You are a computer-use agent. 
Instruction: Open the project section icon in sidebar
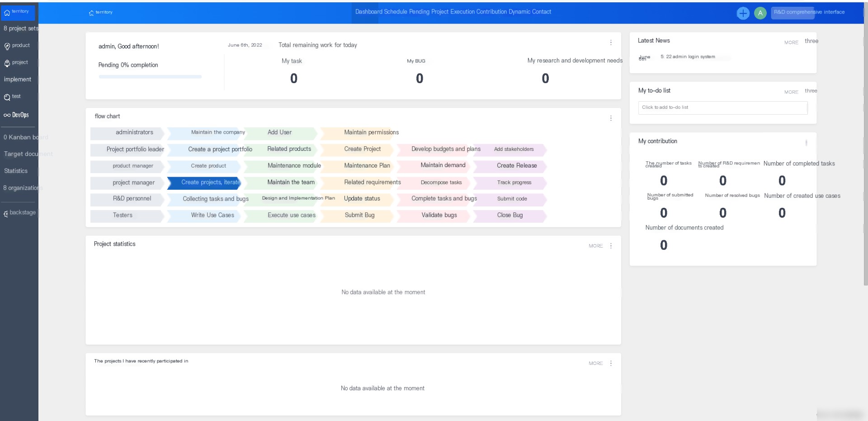(7, 63)
